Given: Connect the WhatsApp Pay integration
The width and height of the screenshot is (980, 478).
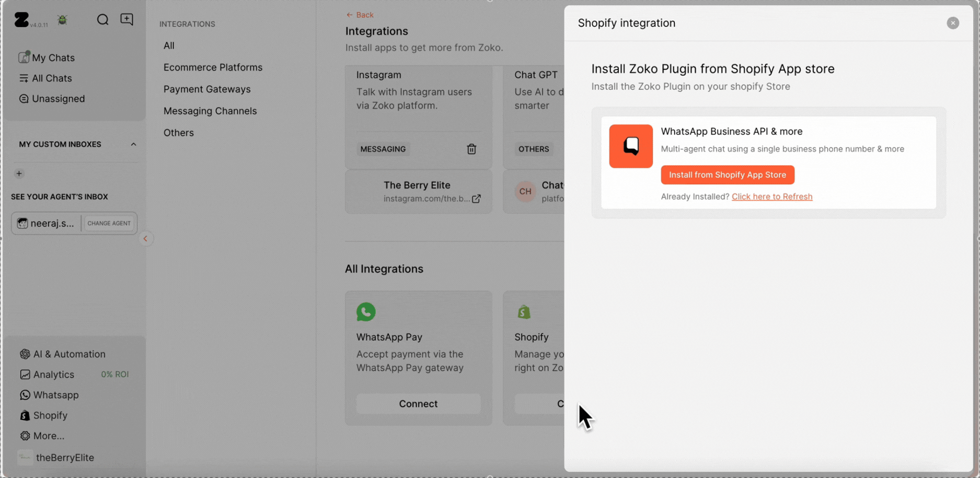Looking at the screenshot, I should click(418, 404).
